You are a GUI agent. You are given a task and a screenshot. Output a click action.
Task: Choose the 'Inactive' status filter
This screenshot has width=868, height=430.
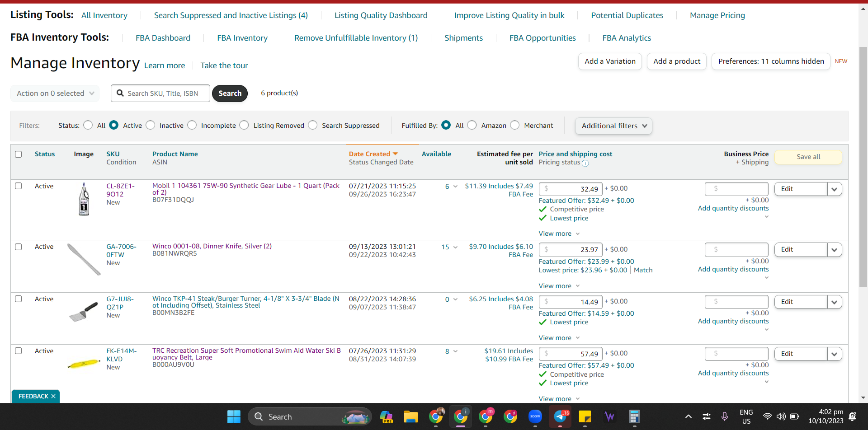point(151,125)
